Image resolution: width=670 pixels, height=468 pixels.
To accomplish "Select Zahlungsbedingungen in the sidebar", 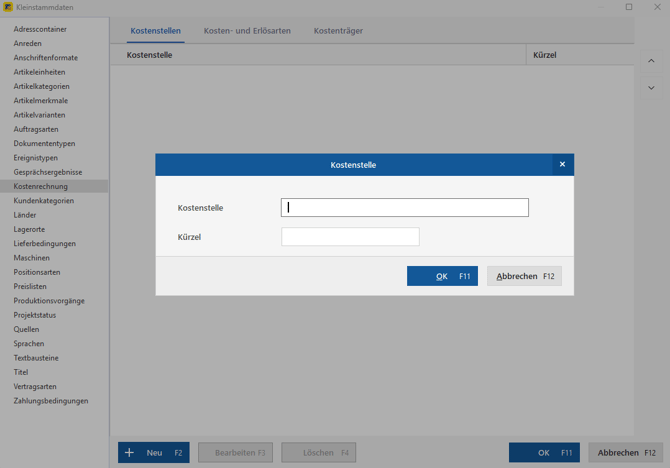I will pyautogui.click(x=51, y=401).
